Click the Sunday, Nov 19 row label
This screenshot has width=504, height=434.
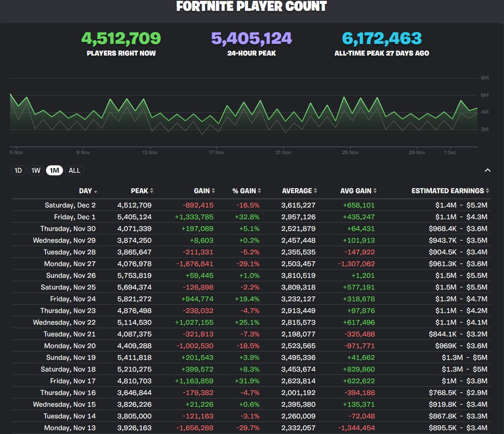click(71, 358)
